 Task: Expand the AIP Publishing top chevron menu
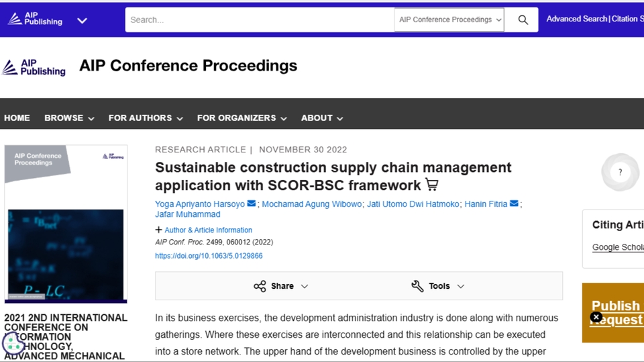82,20
